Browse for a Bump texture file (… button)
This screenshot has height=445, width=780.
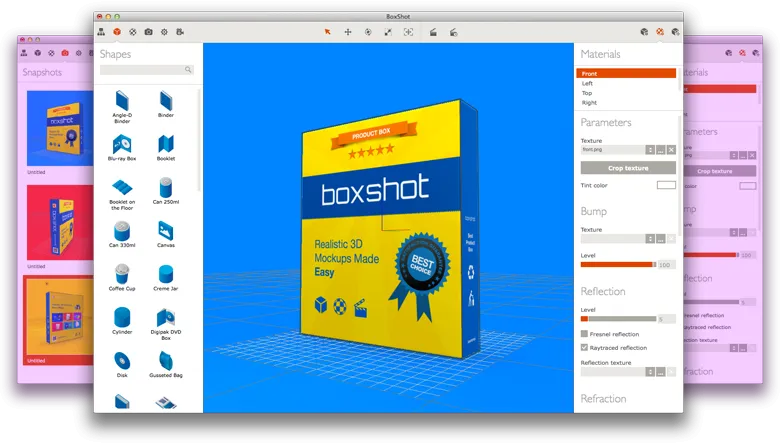coord(660,239)
